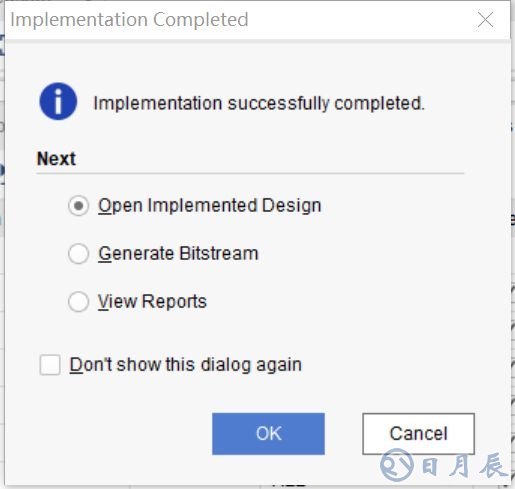Click the Implementation successfully completed message
This screenshot has height=489, width=515.
(259, 103)
